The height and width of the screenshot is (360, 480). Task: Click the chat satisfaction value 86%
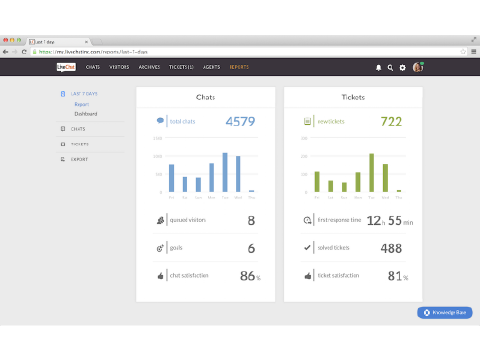[250, 276]
